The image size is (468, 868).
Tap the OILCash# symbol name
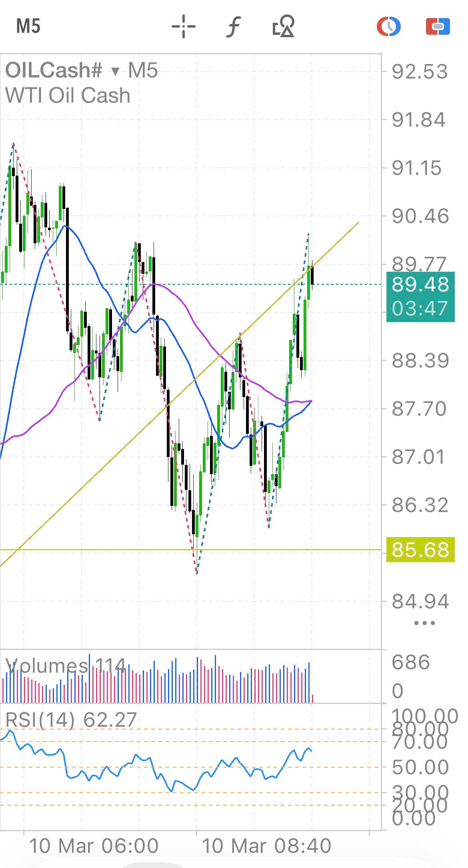54,70
